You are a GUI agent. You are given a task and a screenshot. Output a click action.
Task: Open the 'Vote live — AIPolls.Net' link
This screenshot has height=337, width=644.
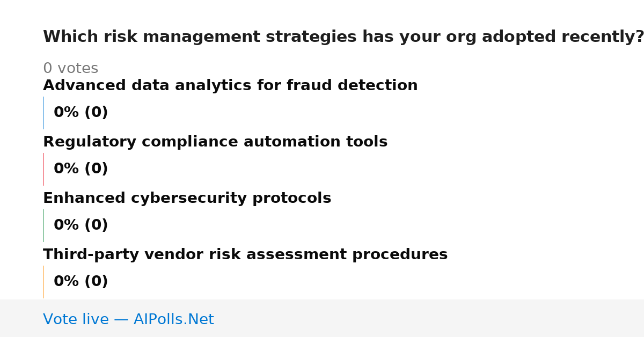point(128,320)
